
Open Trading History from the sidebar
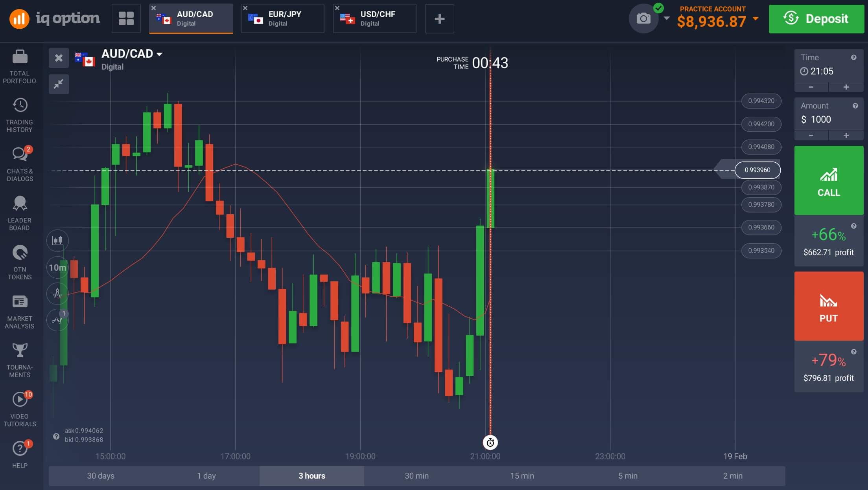(20, 116)
